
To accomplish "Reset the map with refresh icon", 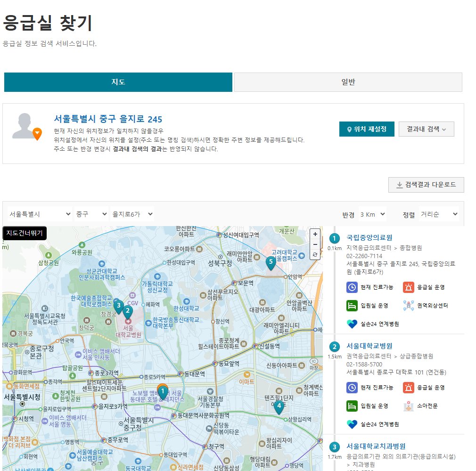I will [x=315, y=255].
